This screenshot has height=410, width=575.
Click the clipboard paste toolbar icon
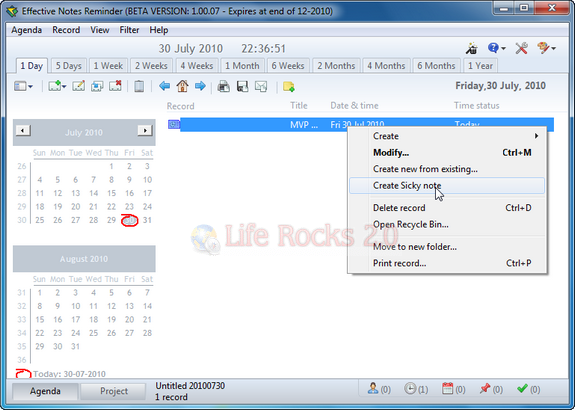(x=139, y=87)
